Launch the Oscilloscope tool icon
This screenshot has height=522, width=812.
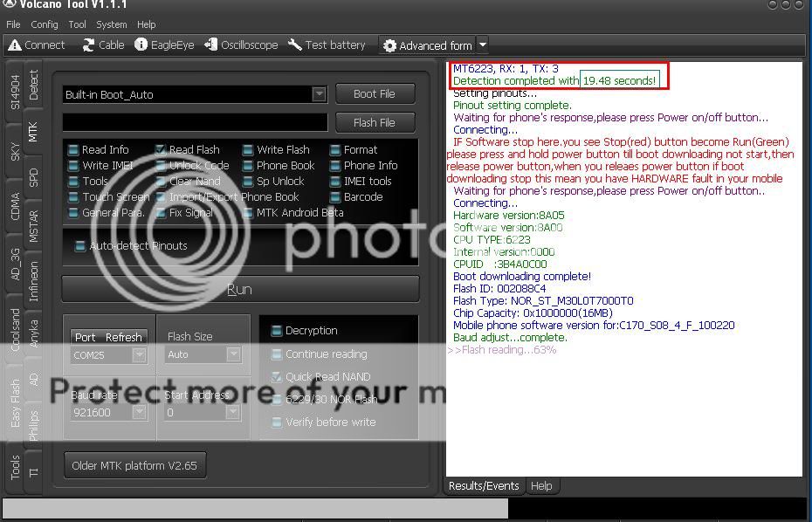click(x=210, y=45)
